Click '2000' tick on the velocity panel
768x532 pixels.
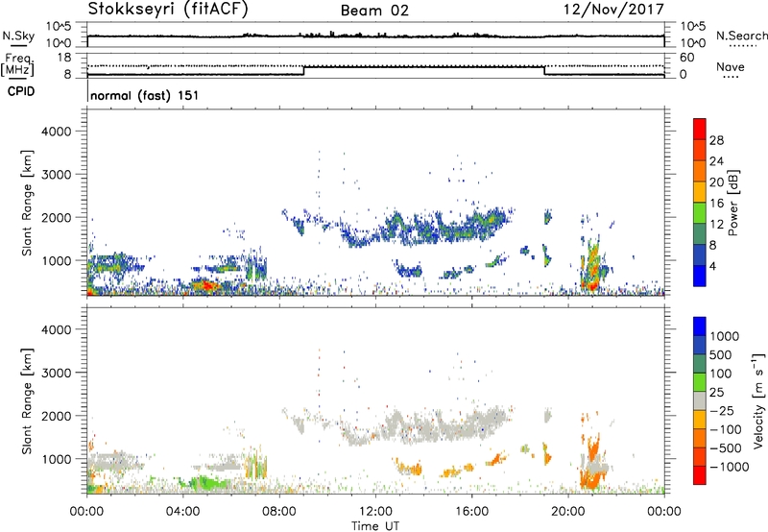coord(57,416)
